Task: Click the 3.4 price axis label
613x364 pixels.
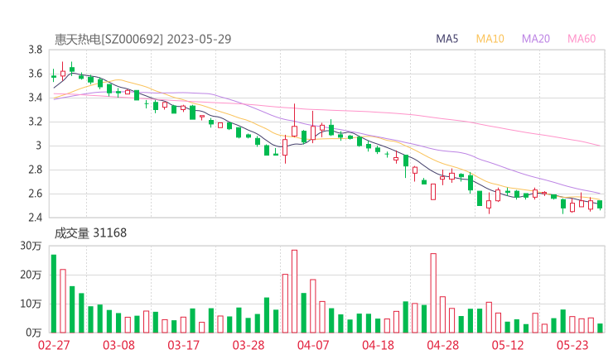Action: point(35,98)
